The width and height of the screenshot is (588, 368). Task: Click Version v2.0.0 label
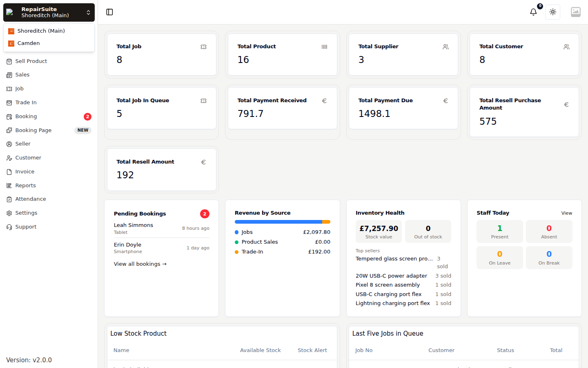tap(29, 360)
